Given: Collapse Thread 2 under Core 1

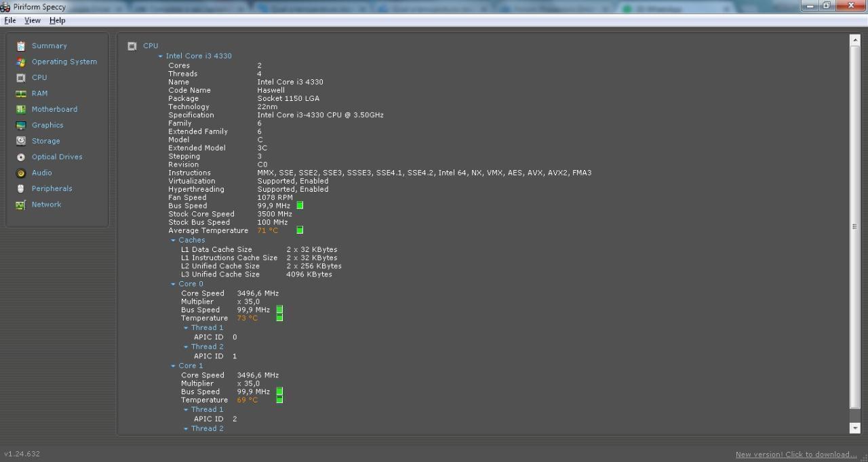Looking at the screenshot, I should tap(186, 429).
